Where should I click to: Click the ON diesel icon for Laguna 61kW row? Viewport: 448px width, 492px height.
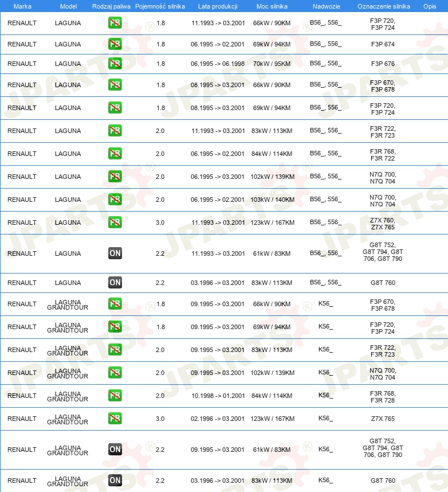115,253
